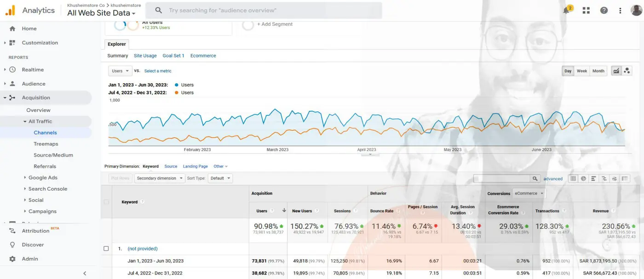Collapse the All Traffic tree item
The image size is (644, 279).
[25, 121]
